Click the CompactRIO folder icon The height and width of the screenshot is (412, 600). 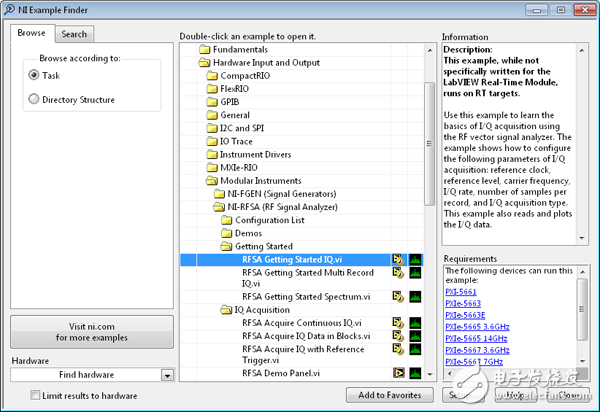click(212, 75)
